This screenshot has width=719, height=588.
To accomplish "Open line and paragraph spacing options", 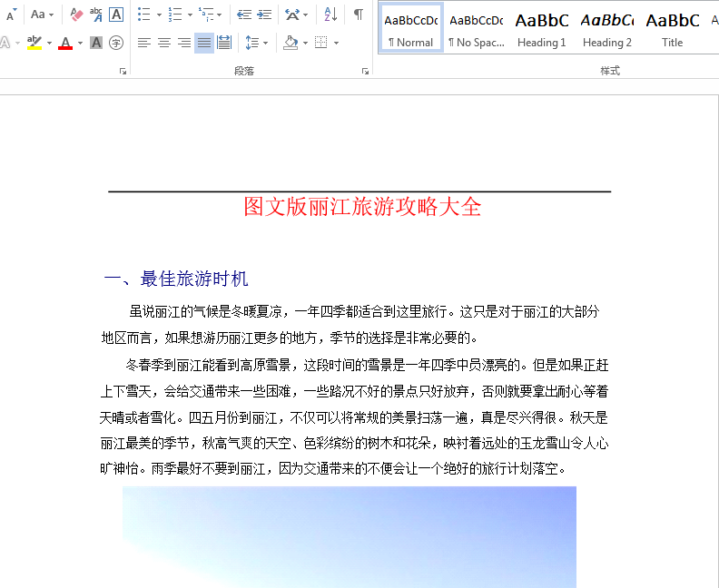I will click(x=251, y=43).
